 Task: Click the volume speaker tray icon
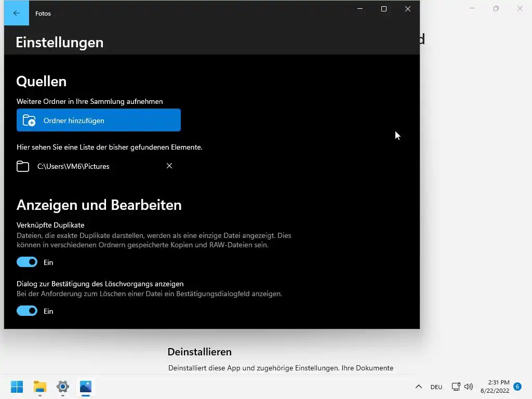tap(469, 387)
